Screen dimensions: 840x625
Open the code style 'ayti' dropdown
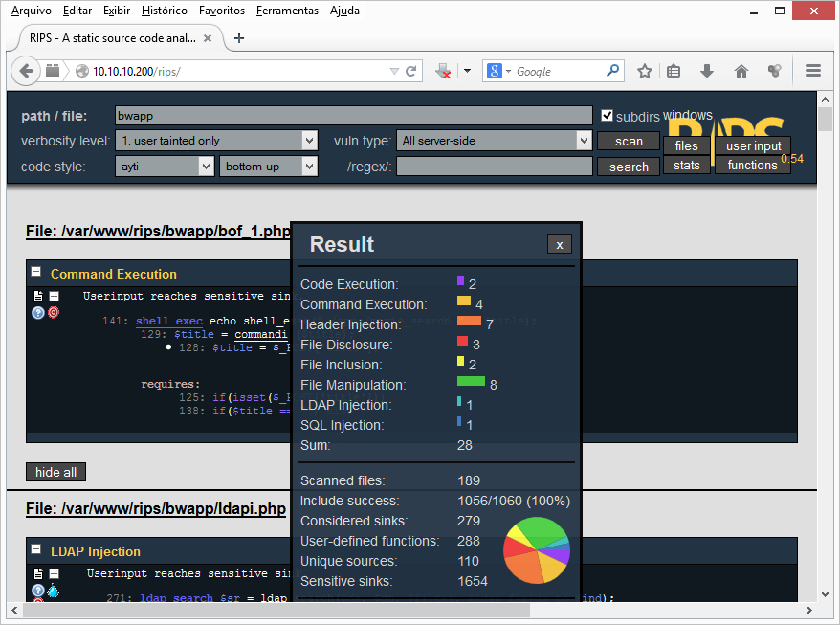coord(165,167)
